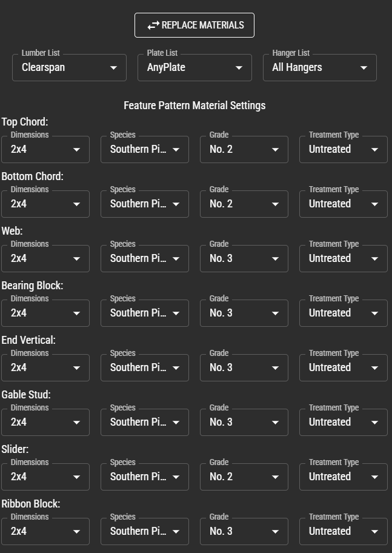The image size is (392, 553).
Task: Open Top Chord Grade selector
Action: [x=244, y=149]
